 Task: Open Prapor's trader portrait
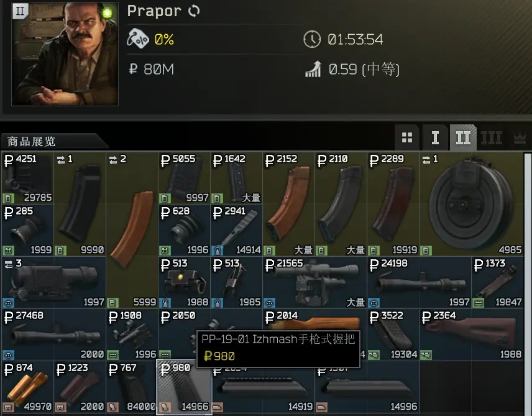tap(65, 53)
